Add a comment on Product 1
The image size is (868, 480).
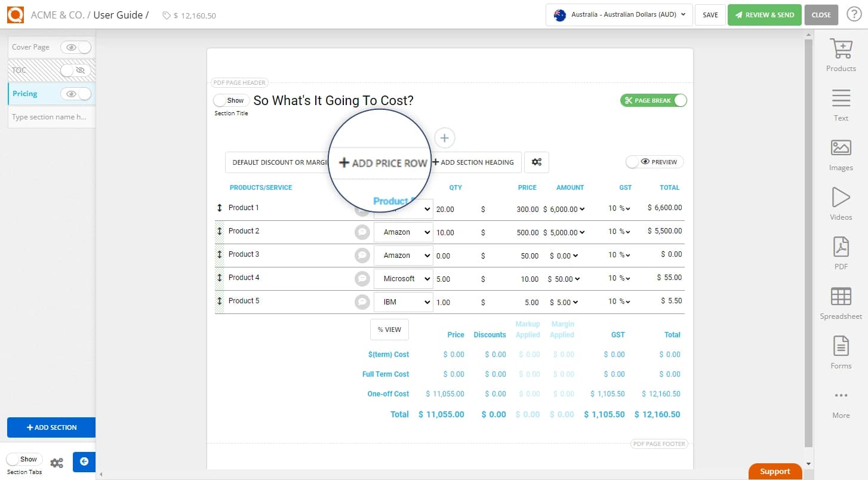point(362,209)
